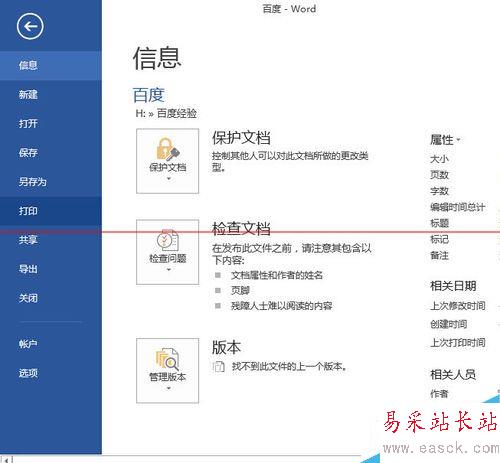Click 导出 in the sidebar
This screenshot has width=500, height=463.
pos(51,269)
